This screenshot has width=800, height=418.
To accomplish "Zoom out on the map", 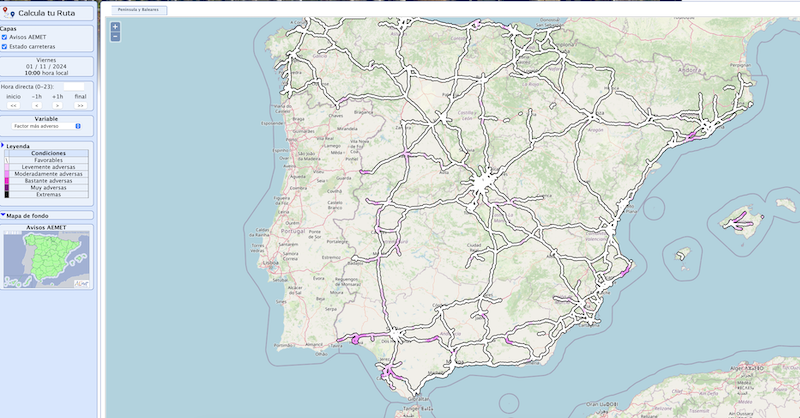I will tap(115, 37).
